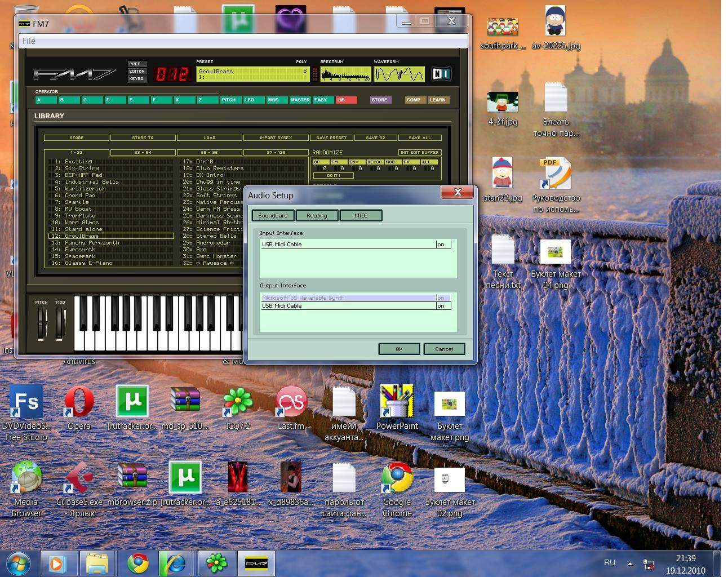The image size is (728, 577).
Task: Click the LEARN button in FM7
Action: coord(438,100)
